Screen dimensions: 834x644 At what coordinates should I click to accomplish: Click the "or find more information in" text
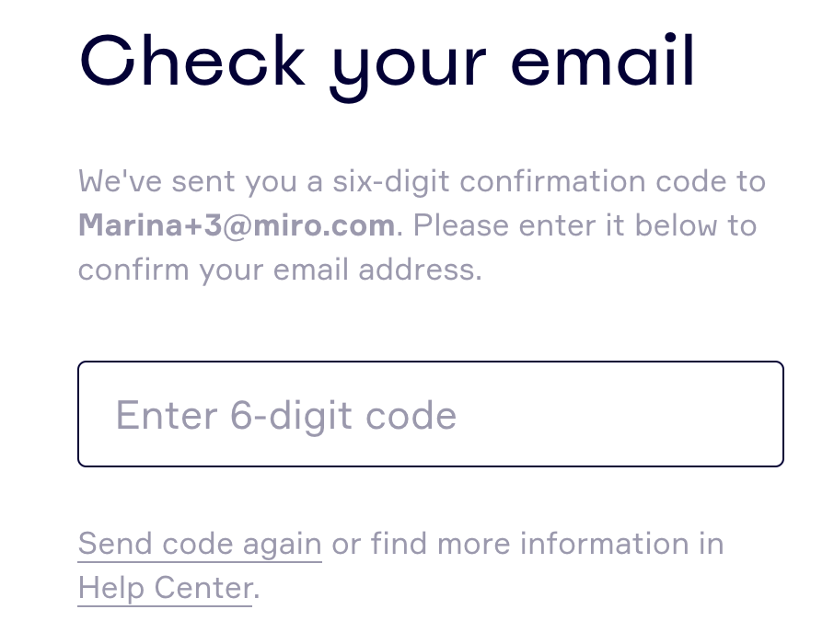(x=527, y=544)
